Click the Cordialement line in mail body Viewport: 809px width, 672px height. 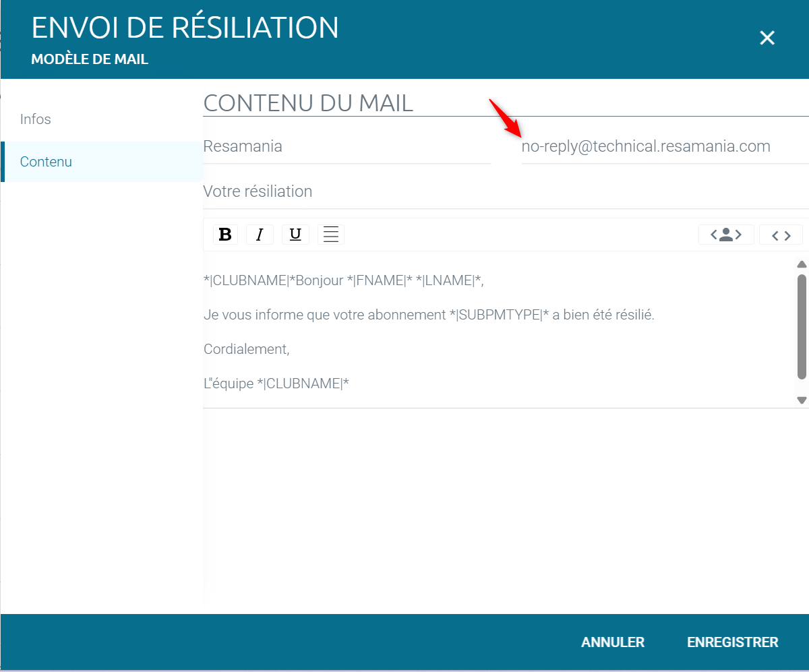click(247, 349)
